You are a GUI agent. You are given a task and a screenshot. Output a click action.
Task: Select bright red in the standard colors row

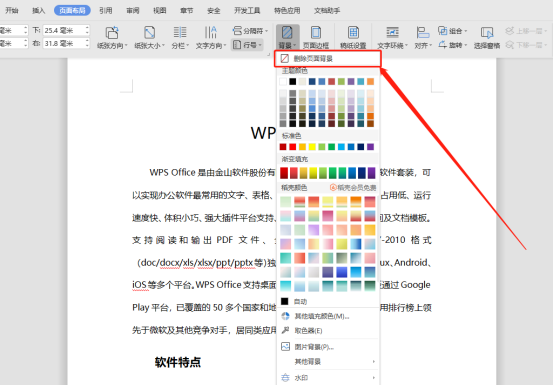(x=293, y=147)
